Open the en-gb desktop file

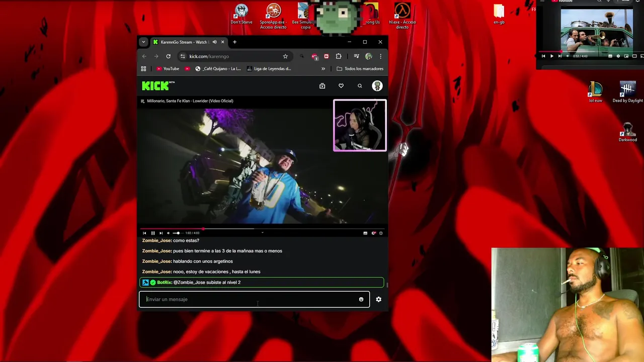pos(499,14)
